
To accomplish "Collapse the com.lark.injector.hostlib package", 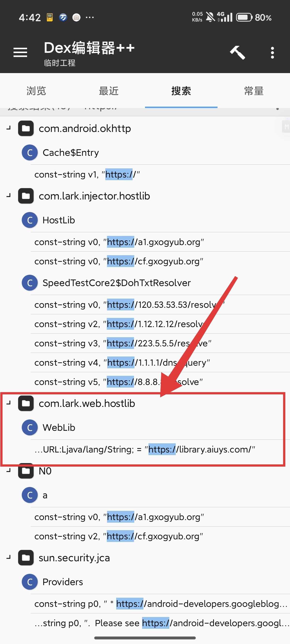I will (x=8, y=196).
